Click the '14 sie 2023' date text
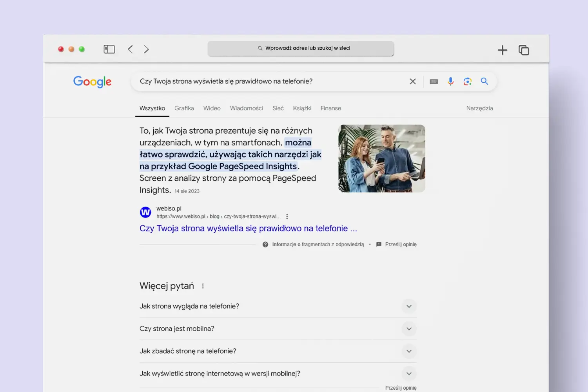Viewport: 588px width, 392px height. (x=187, y=191)
